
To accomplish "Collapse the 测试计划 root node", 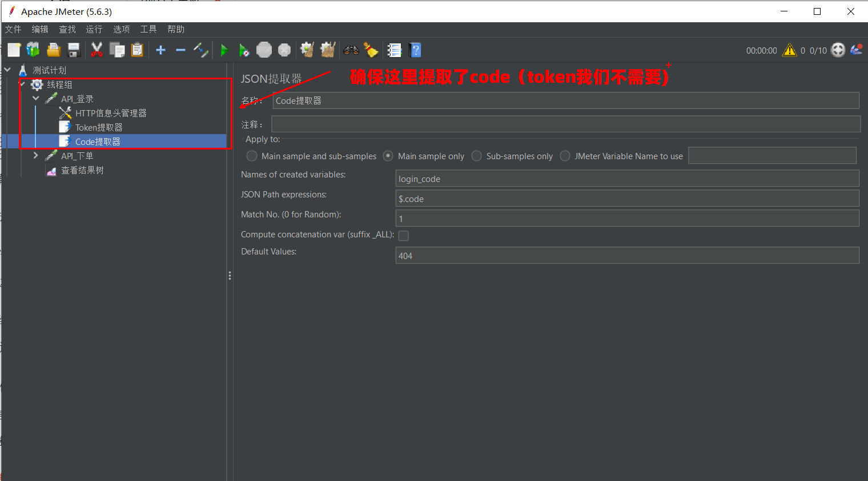I will tap(8, 70).
